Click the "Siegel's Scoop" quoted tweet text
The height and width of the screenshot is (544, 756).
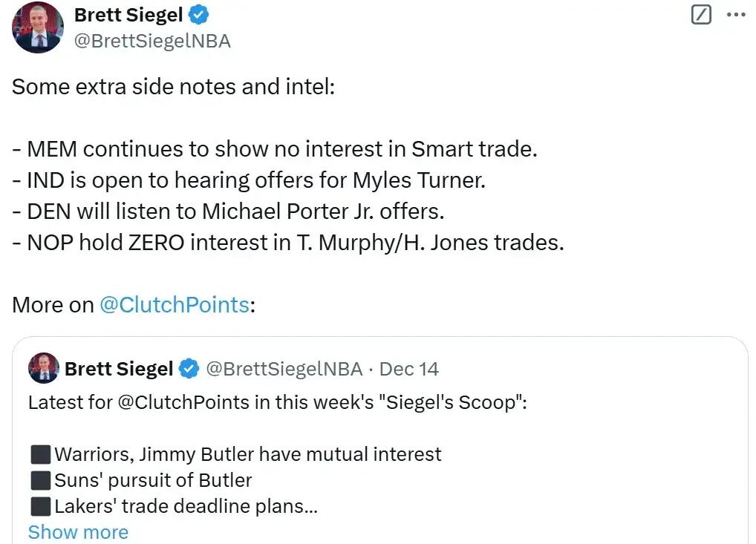point(277,403)
